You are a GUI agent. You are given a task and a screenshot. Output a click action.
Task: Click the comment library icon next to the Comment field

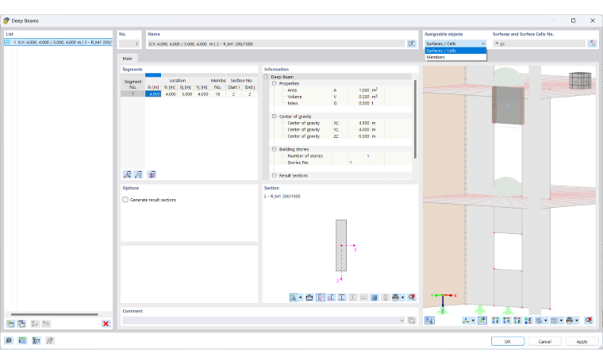(x=412, y=320)
